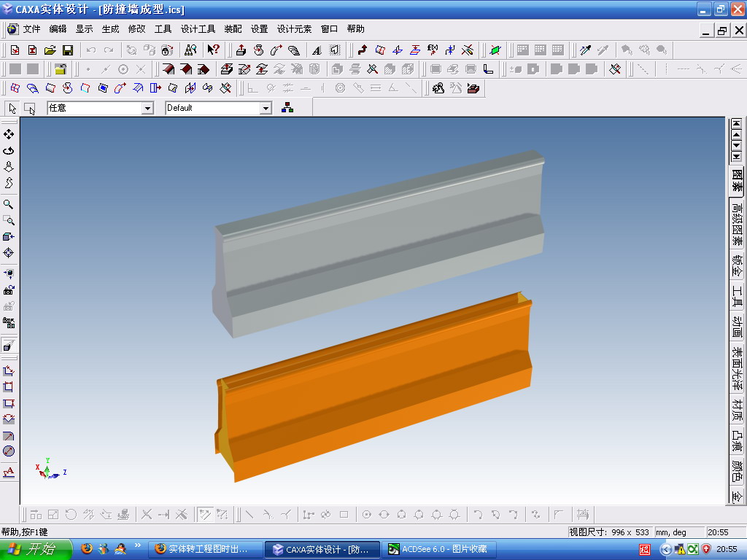Click the extrude feature icon
The height and width of the screenshot is (560, 747).
[x=241, y=50]
